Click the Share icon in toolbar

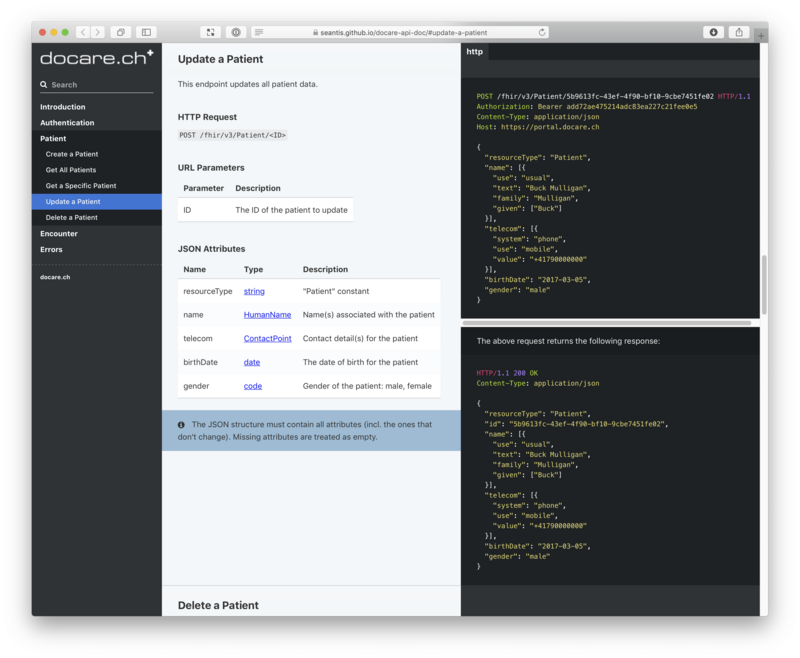(x=740, y=32)
